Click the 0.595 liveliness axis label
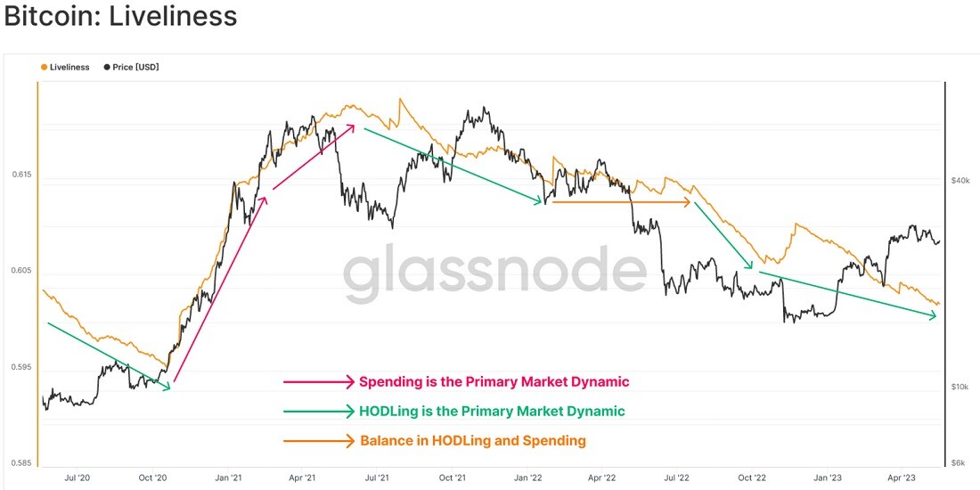The image size is (980, 490). click(x=20, y=367)
